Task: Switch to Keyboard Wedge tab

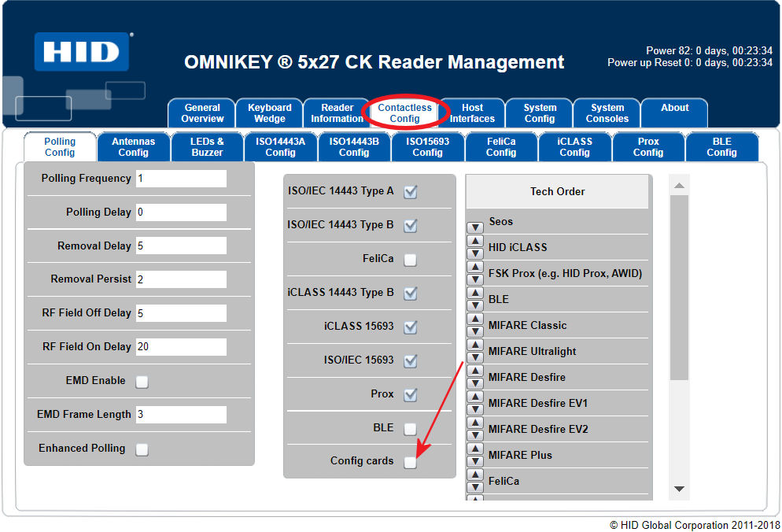Action: (x=269, y=113)
